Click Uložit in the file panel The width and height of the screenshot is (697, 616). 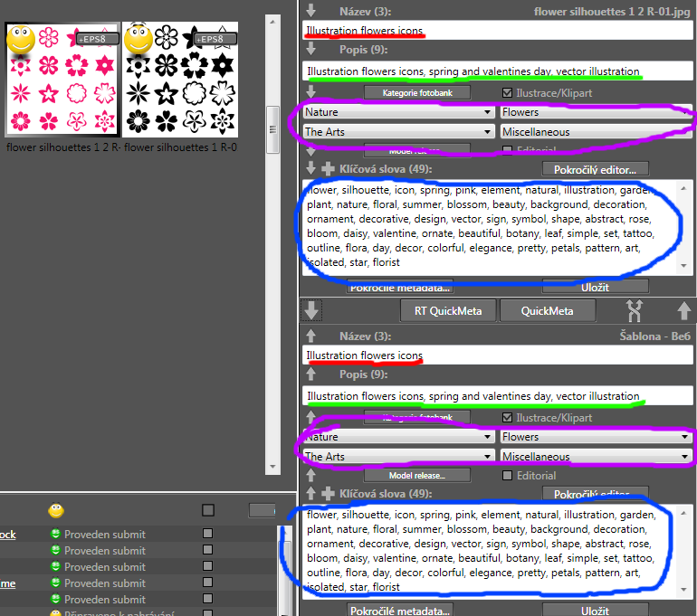596,287
